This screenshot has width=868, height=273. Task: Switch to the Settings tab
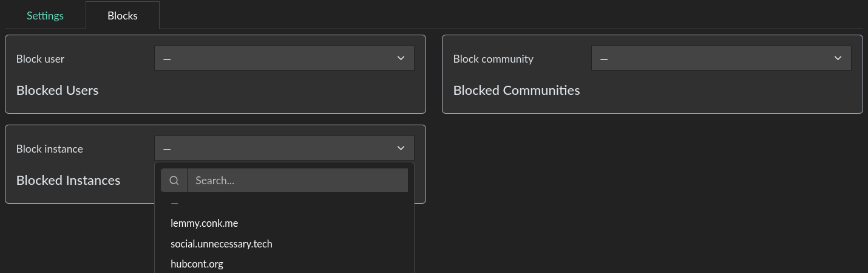point(45,16)
